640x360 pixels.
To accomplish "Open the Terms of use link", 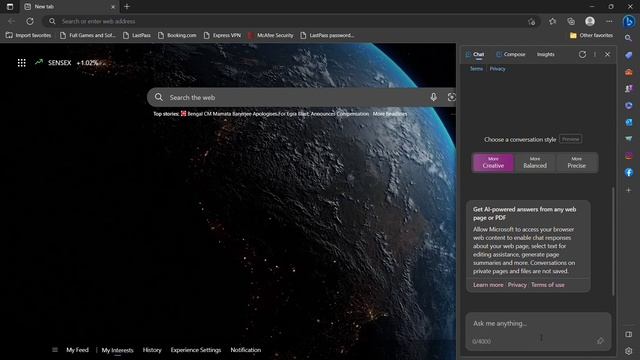I will (x=547, y=285).
